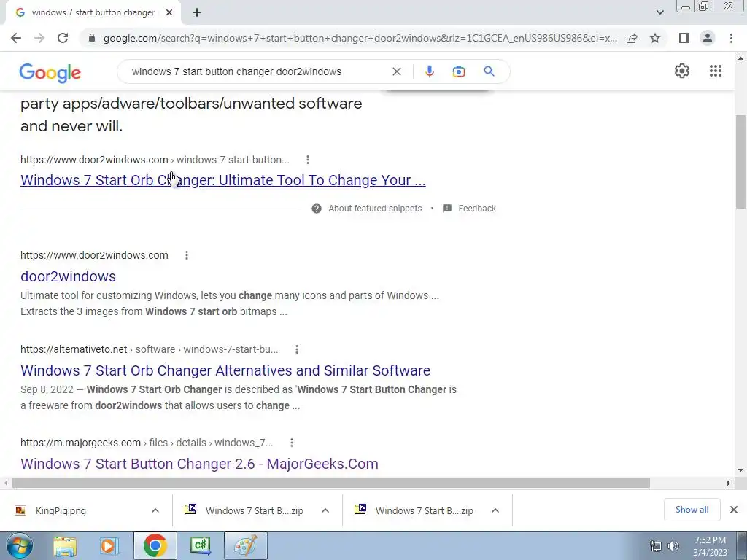Show all downloads
This screenshot has height=560, width=747.
coord(692,510)
